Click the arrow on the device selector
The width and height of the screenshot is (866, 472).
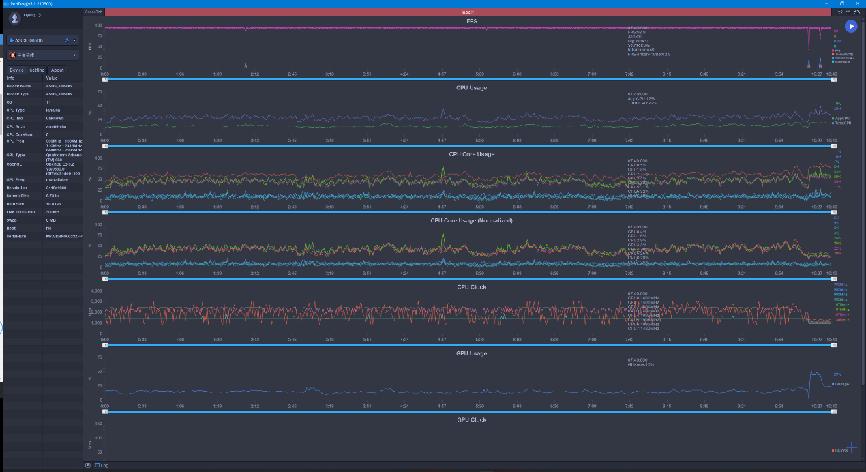click(x=74, y=40)
